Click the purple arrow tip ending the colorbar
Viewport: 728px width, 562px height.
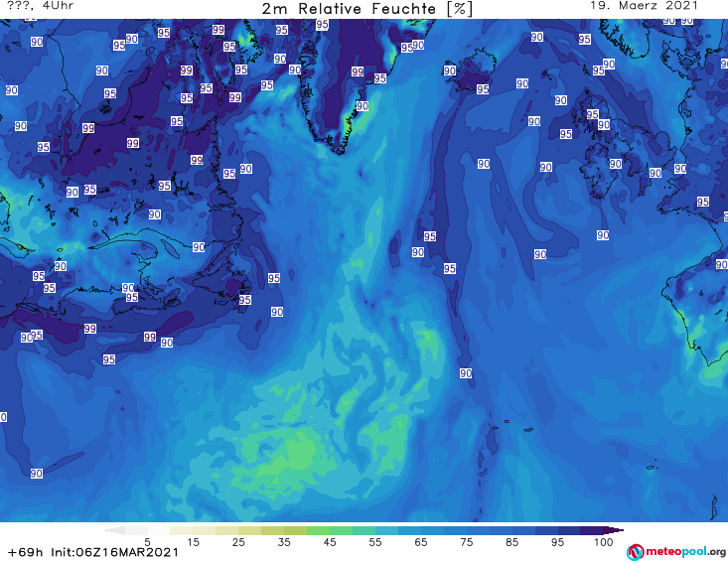pyautogui.click(x=614, y=530)
